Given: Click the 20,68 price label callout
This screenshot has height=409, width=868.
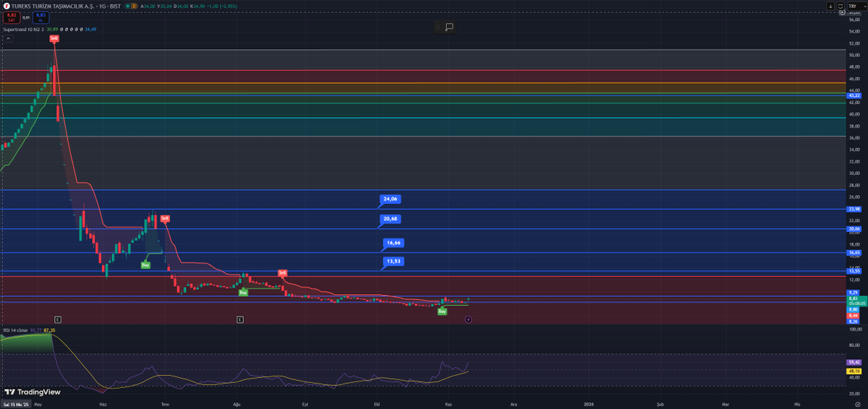Looking at the screenshot, I should point(391,218).
